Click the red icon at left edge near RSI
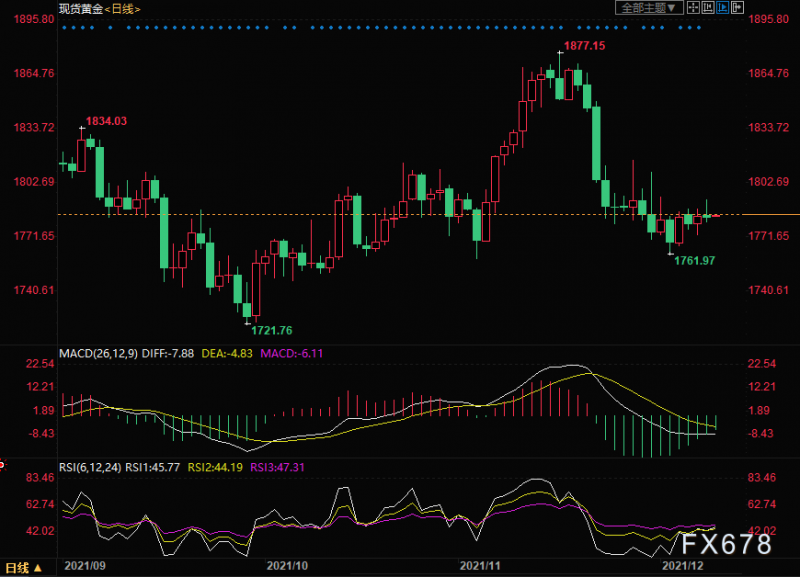The image size is (800, 577). point(3,465)
